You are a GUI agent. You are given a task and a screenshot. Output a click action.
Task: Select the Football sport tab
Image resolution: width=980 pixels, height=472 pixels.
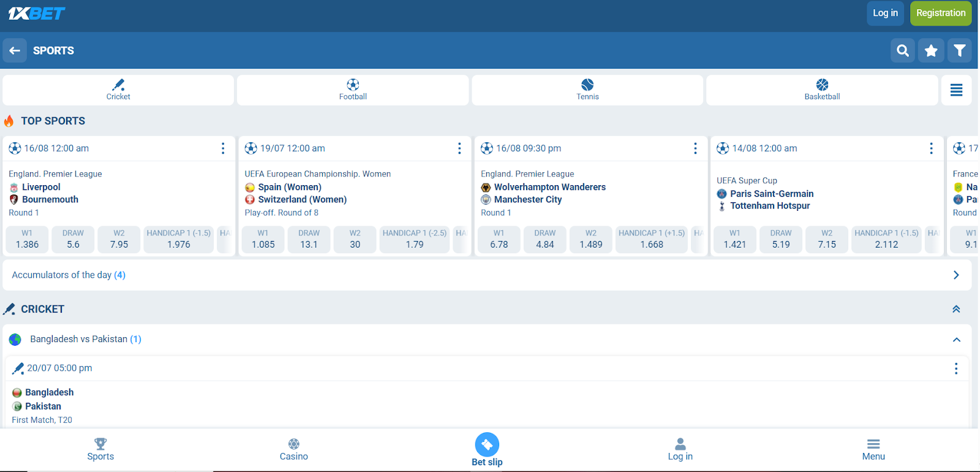[x=353, y=89]
